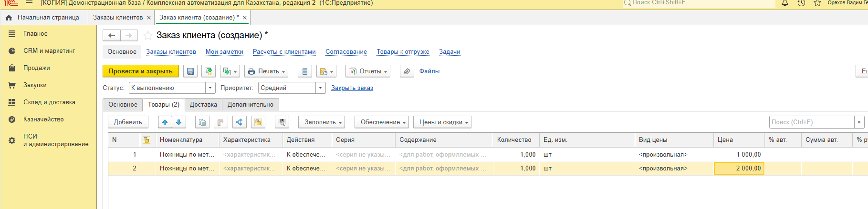
Task: Click the Провести и закрыть button
Action: click(141, 71)
